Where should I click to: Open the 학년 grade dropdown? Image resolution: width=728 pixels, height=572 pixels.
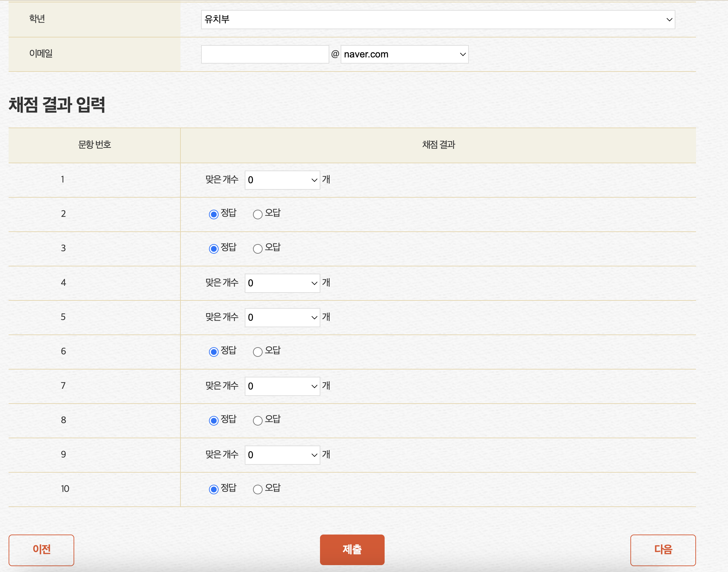tap(438, 19)
